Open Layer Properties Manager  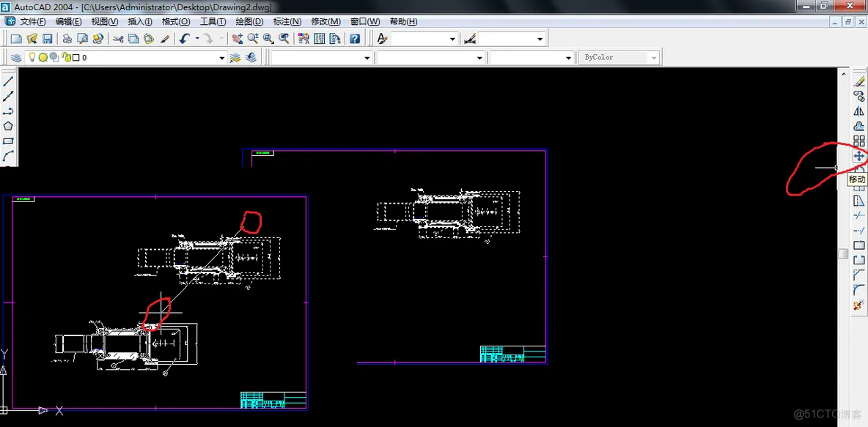point(16,58)
